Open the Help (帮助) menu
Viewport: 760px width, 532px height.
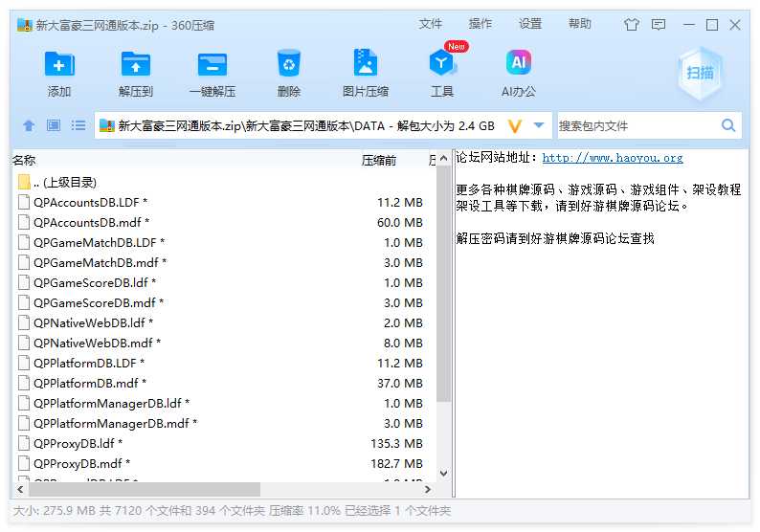(580, 24)
